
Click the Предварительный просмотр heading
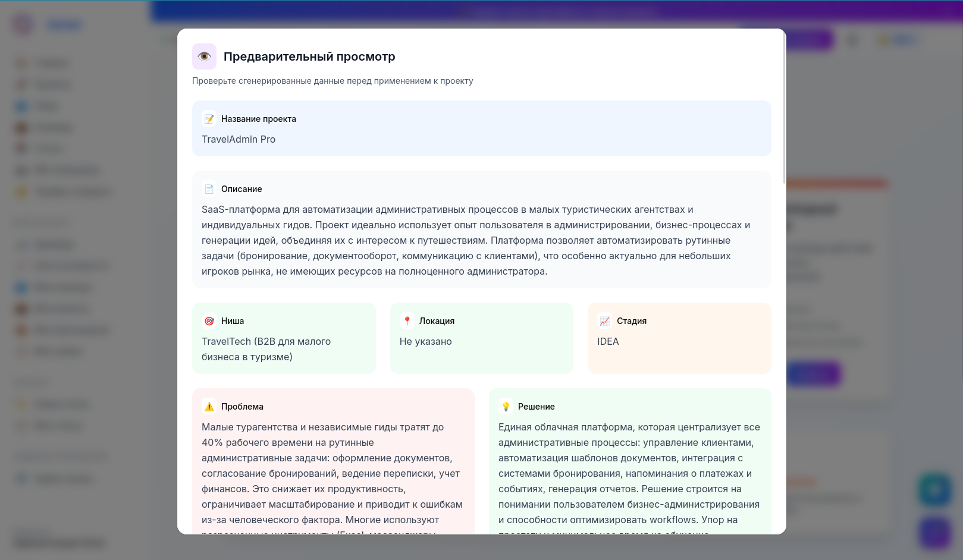309,56
